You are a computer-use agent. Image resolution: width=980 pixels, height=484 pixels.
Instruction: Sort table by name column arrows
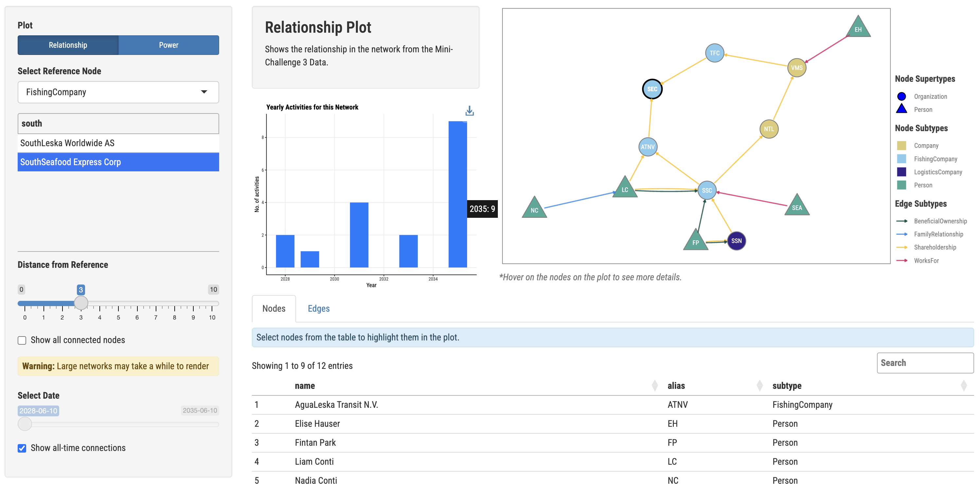click(654, 386)
